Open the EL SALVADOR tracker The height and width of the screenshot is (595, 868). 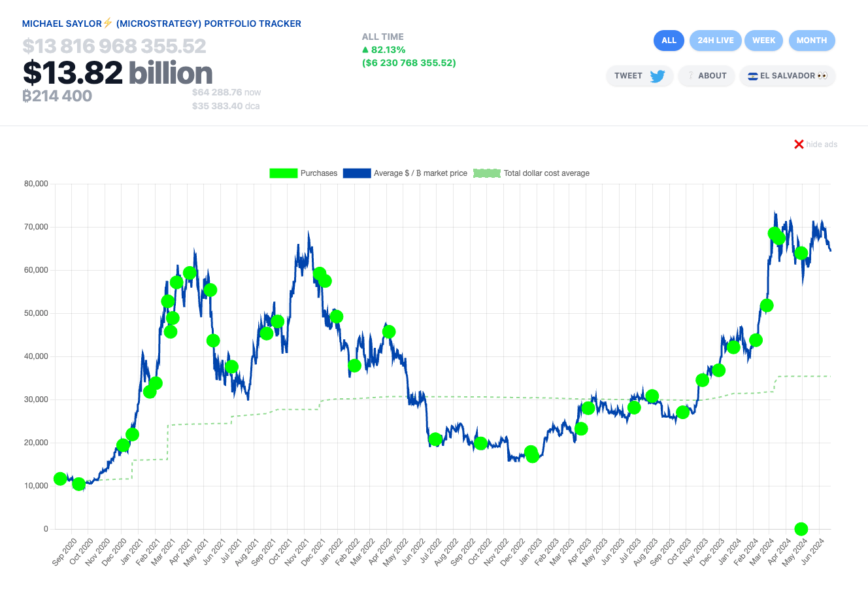click(x=788, y=76)
